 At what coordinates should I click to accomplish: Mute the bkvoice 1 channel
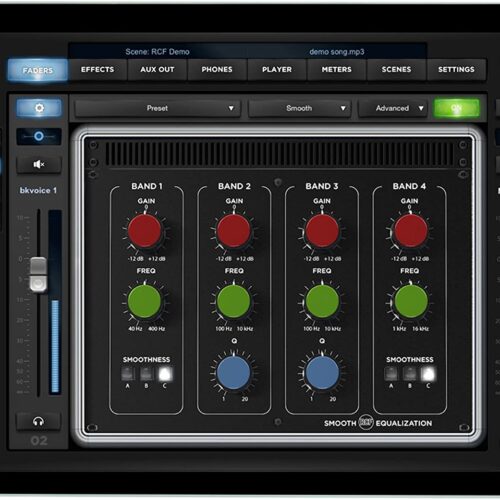(39, 164)
